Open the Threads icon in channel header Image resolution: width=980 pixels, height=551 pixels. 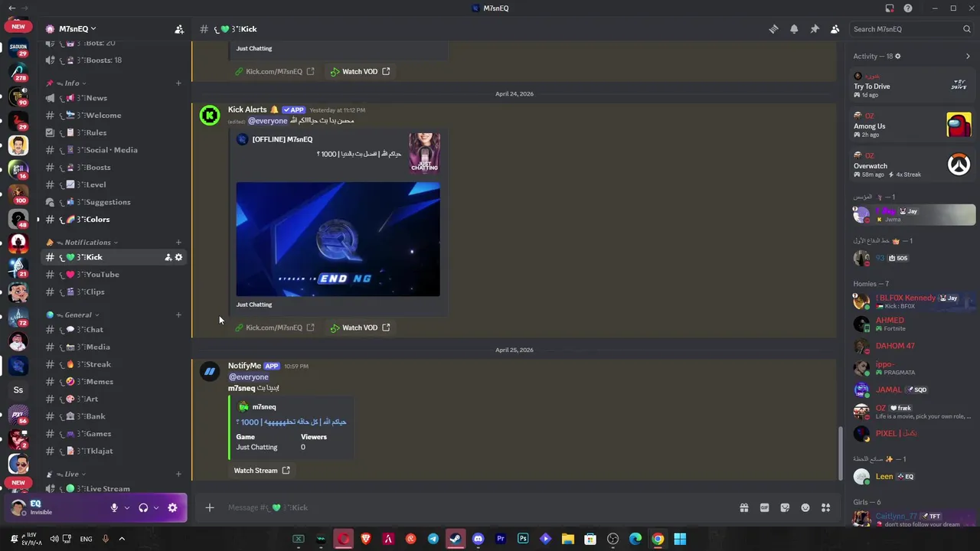[x=773, y=29]
